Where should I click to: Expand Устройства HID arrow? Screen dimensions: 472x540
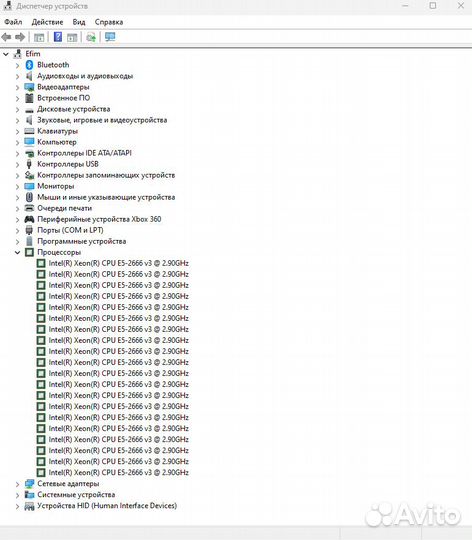(18, 506)
